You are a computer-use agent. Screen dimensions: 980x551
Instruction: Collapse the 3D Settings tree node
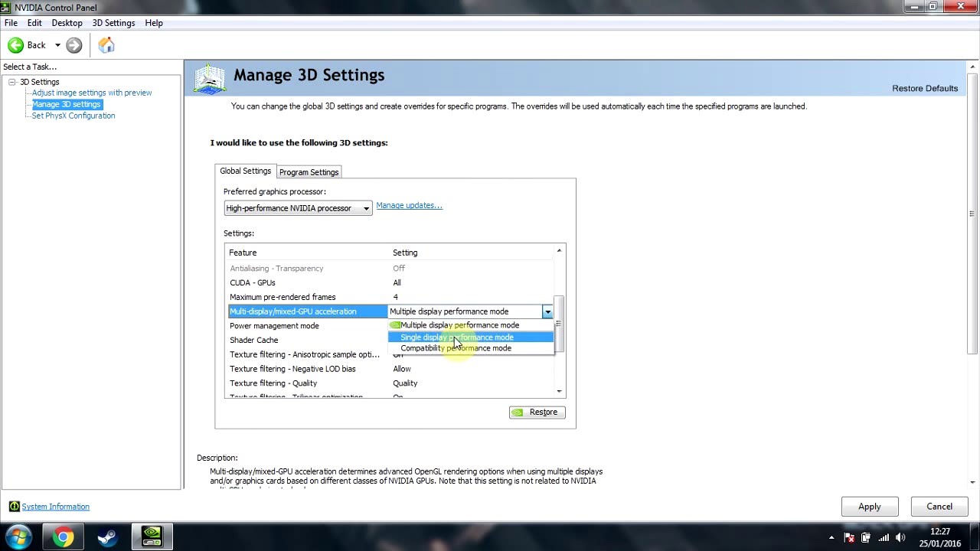[x=12, y=82]
